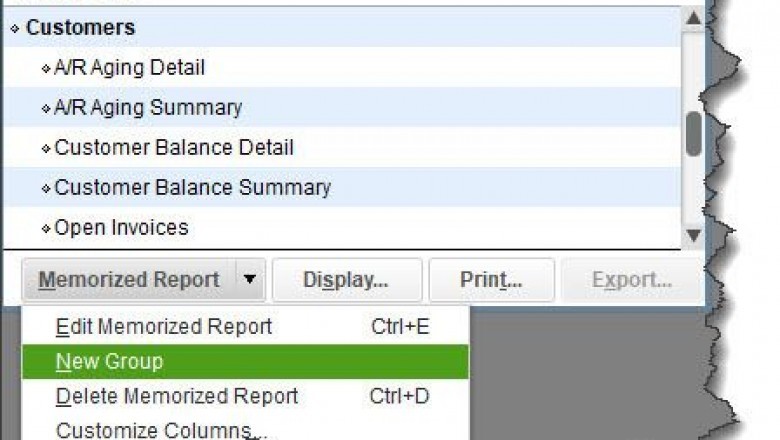Select Customize Columns... menu entry

(245, 429)
